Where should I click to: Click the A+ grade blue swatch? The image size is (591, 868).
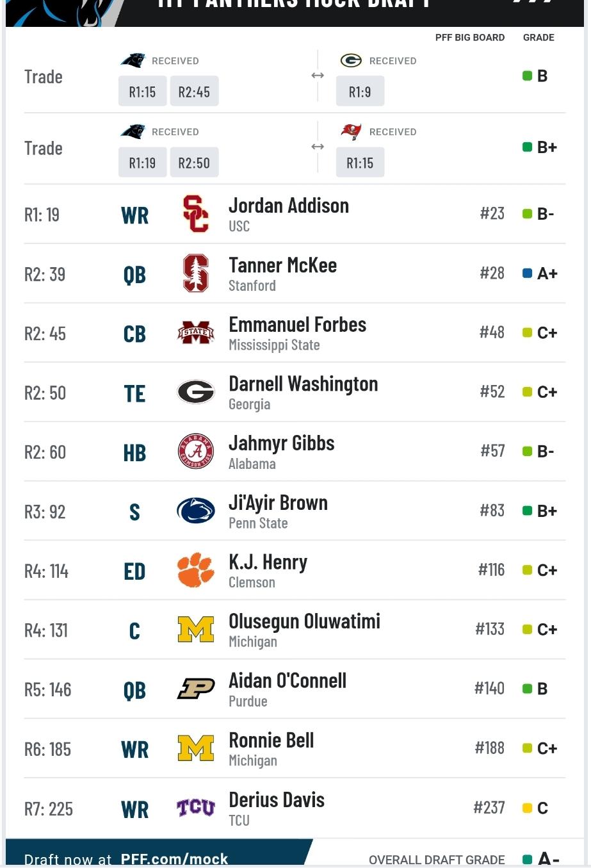click(x=528, y=274)
